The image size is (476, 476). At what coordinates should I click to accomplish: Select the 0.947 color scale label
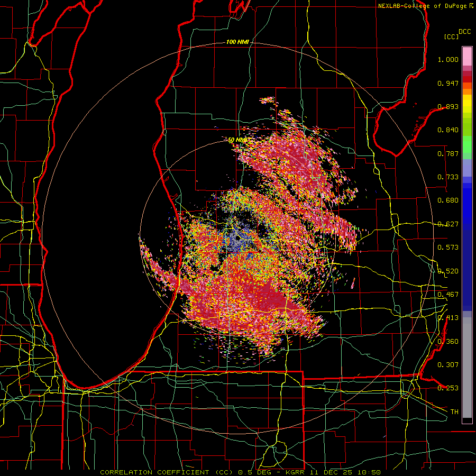click(x=448, y=83)
